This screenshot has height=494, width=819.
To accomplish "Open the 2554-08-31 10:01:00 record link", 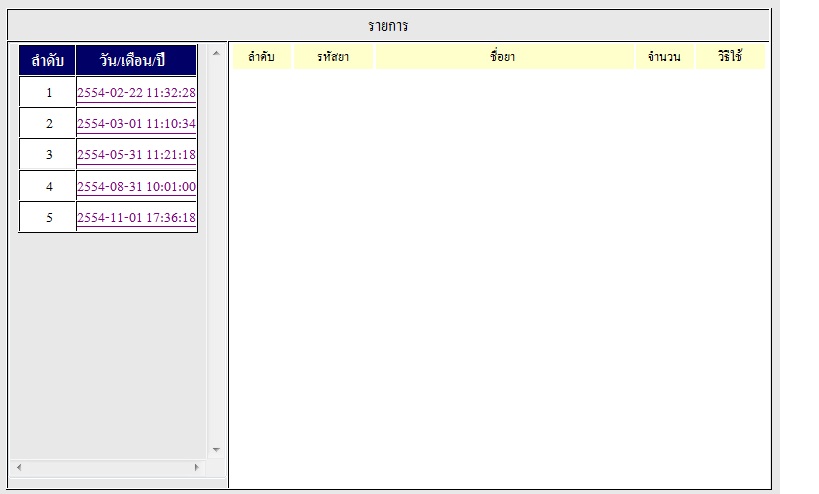I will tap(136, 186).
